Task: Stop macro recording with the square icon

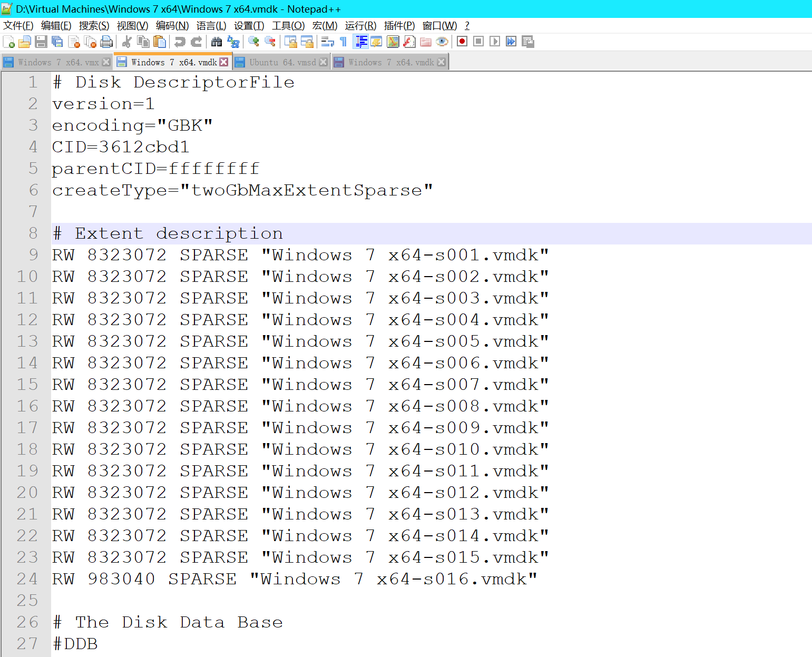Action: [478, 42]
